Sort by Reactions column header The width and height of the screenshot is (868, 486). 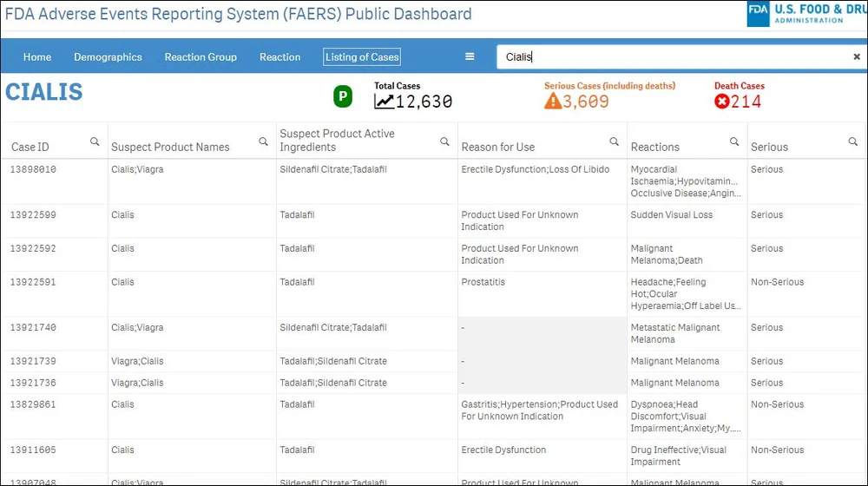pos(654,147)
